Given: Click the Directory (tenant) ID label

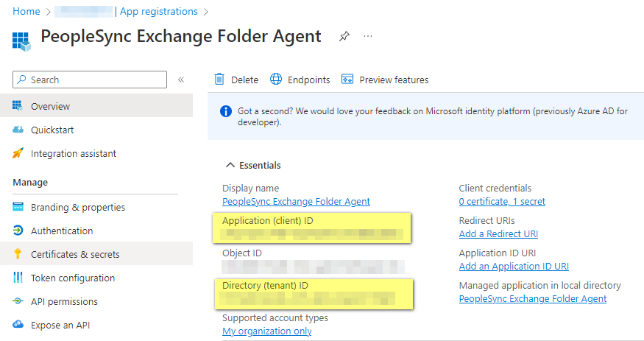Looking at the screenshot, I should (x=265, y=286).
